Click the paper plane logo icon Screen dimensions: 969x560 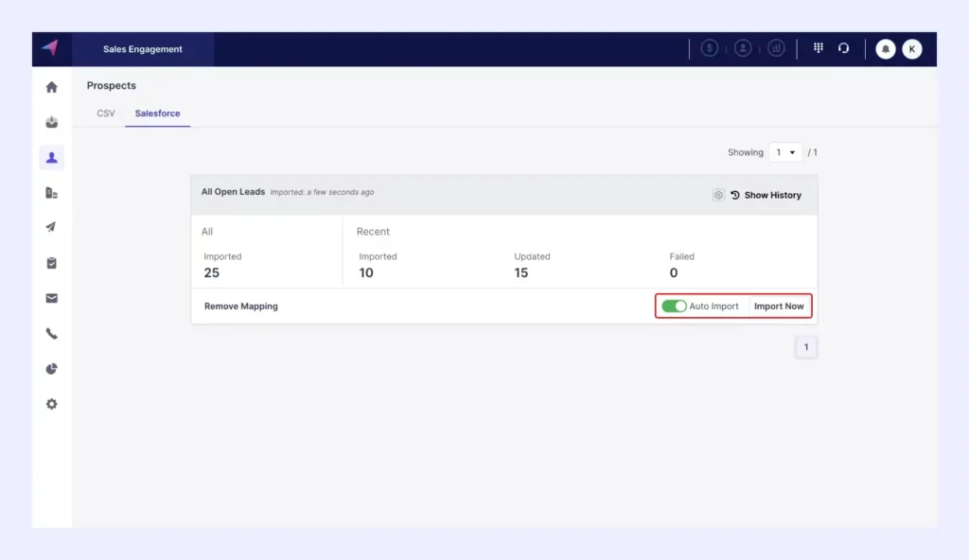(x=51, y=48)
